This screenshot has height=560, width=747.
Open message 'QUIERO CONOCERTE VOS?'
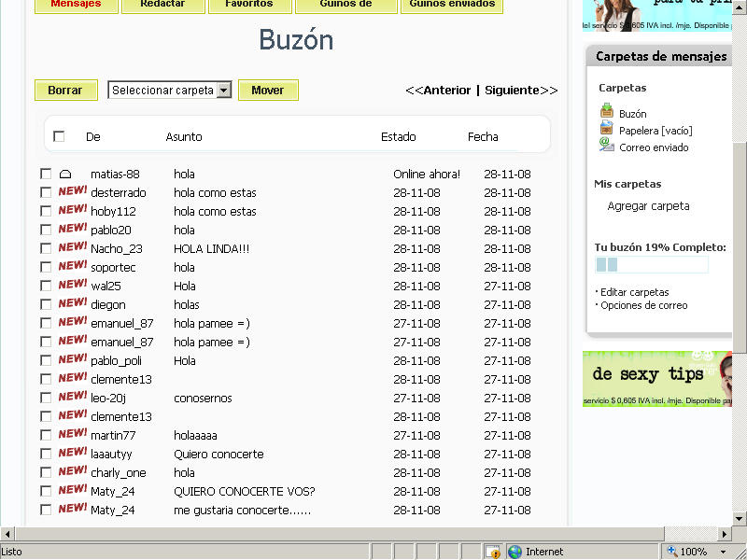[x=245, y=492]
